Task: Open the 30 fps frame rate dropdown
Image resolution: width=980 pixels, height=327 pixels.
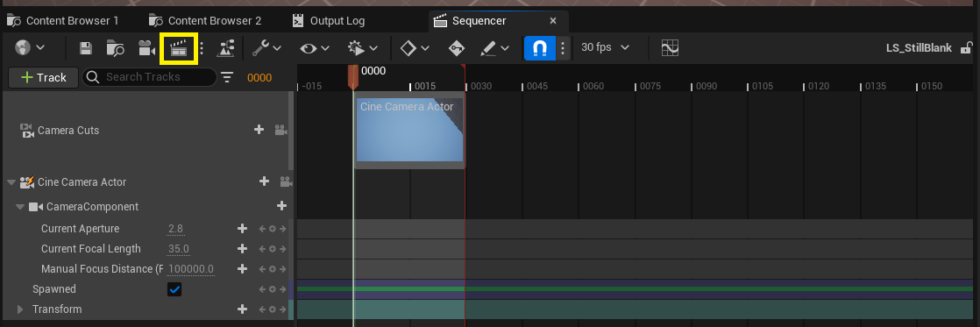Action: [x=605, y=47]
